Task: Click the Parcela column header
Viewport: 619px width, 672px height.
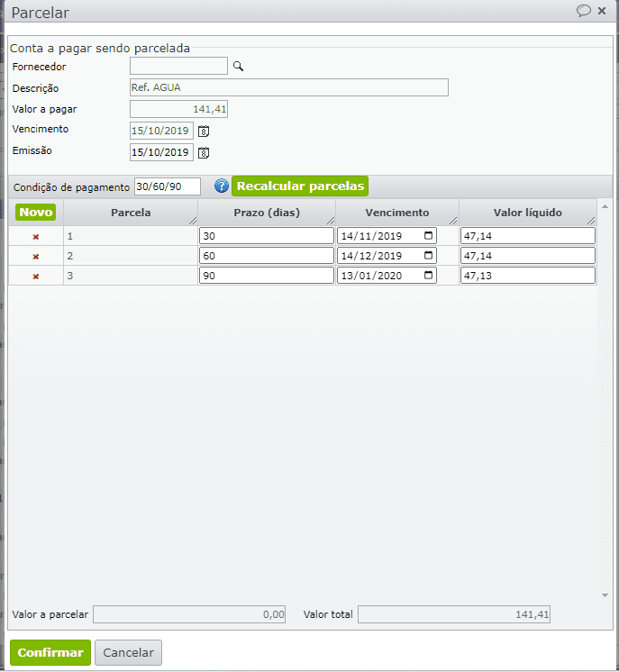Action: pyautogui.click(x=131, y=213)
